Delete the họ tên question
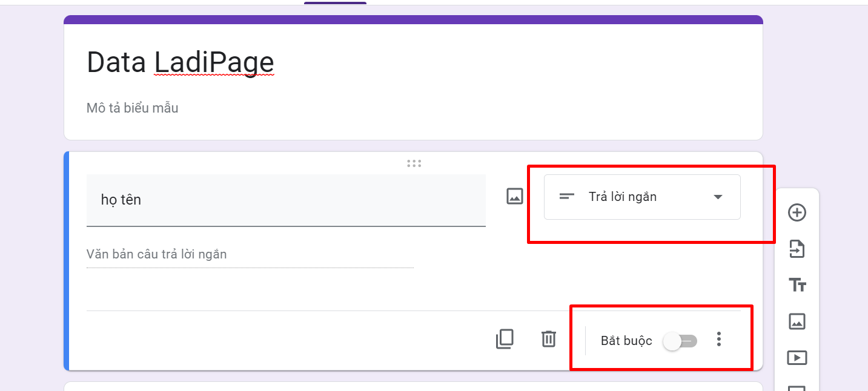 pos(548,339)
